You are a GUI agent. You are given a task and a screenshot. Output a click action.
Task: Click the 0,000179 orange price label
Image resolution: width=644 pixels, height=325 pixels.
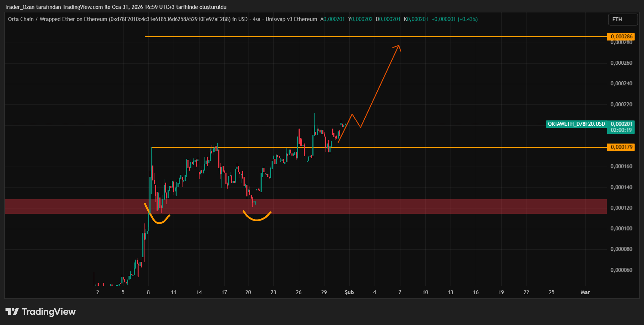tap(621, 147)
